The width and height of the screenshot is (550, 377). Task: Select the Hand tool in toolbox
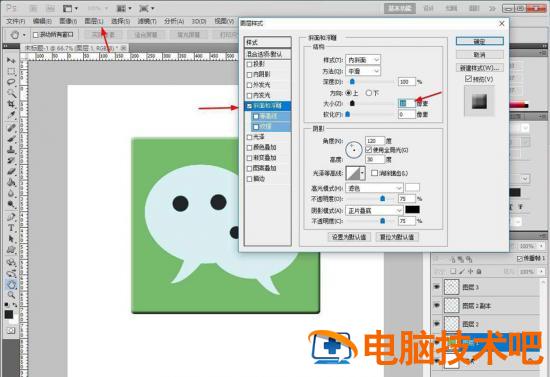click(x=11, y=284)
